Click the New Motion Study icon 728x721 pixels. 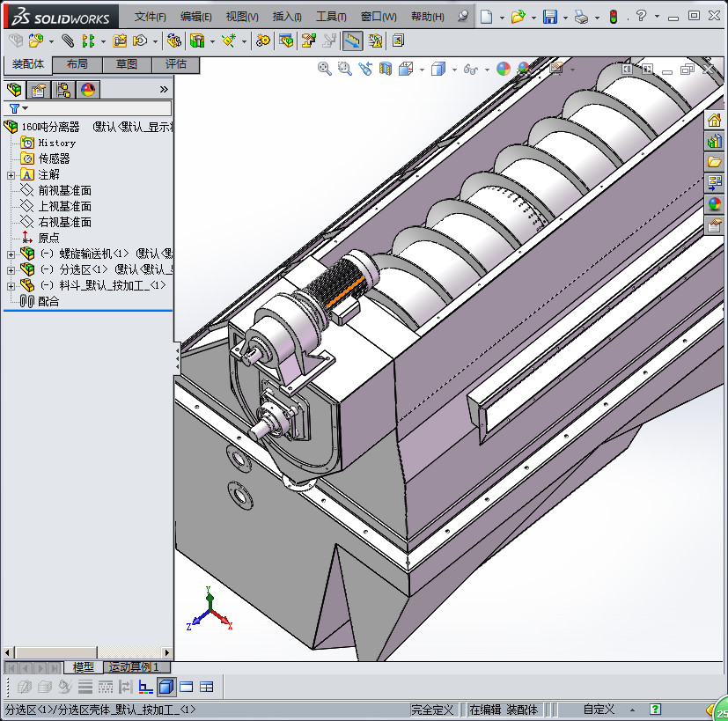click(263, 40)
